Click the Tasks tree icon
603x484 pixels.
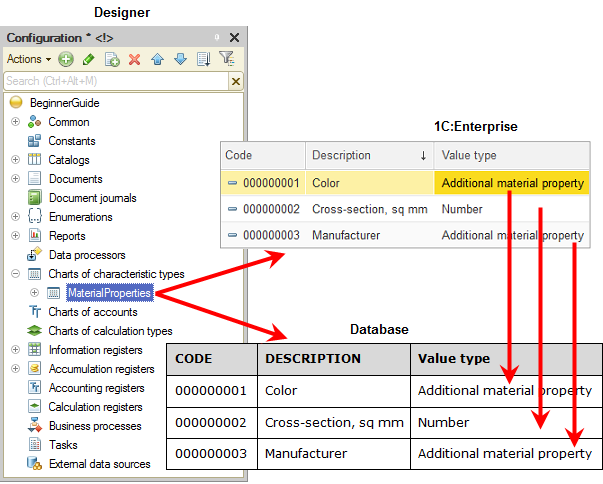[x=35, y=444]
